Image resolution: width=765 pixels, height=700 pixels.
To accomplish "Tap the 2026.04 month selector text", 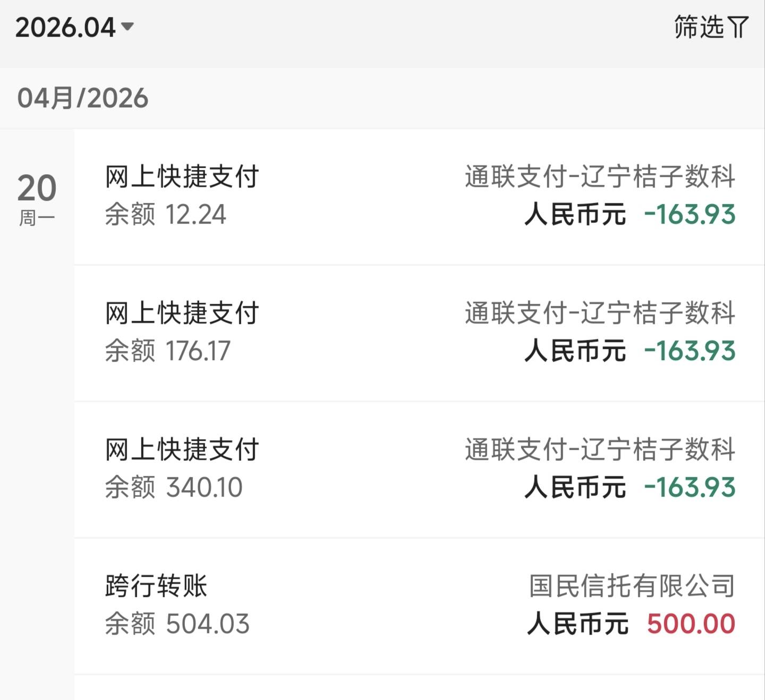I will [65, 27].
